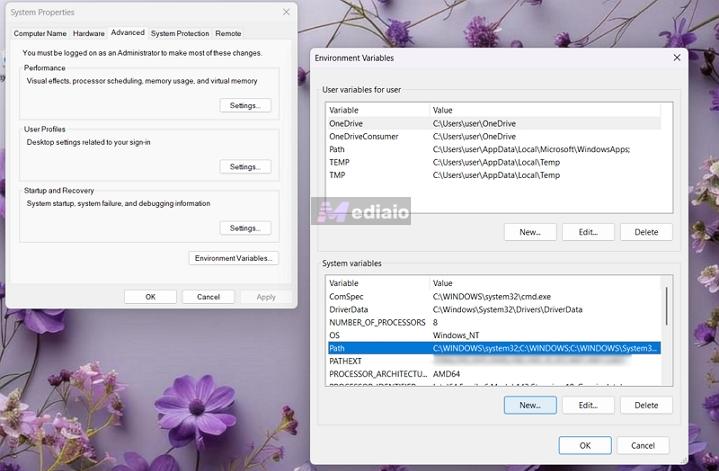This screenshot has width=719, height=471.
Task: Select the ComSpec system variable
Action: tap(494, 297)
